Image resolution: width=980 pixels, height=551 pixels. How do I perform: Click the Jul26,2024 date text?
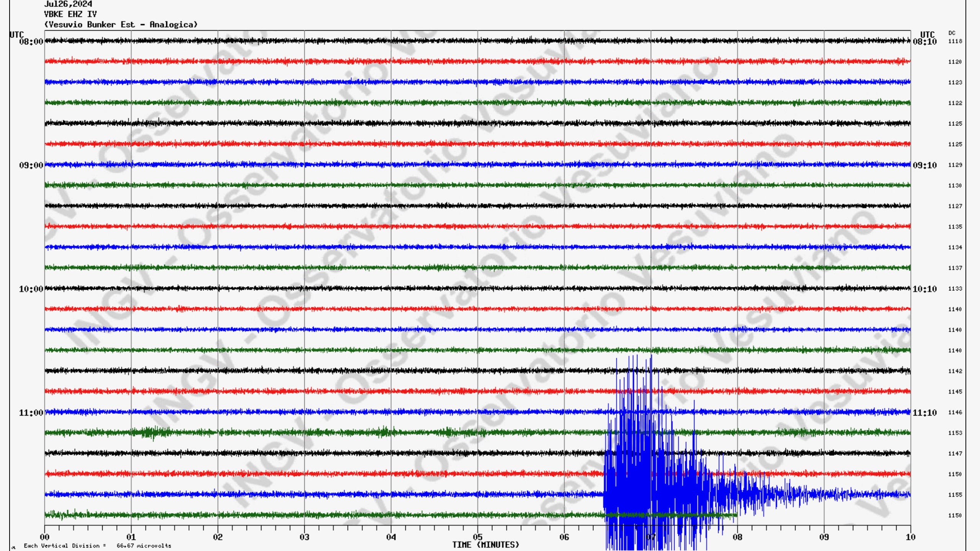pos(68,4)
